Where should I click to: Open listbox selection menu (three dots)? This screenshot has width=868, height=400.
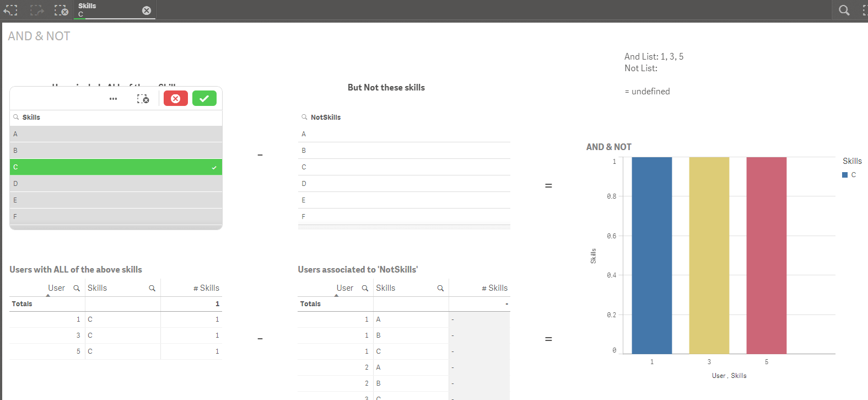click(113, 99)
